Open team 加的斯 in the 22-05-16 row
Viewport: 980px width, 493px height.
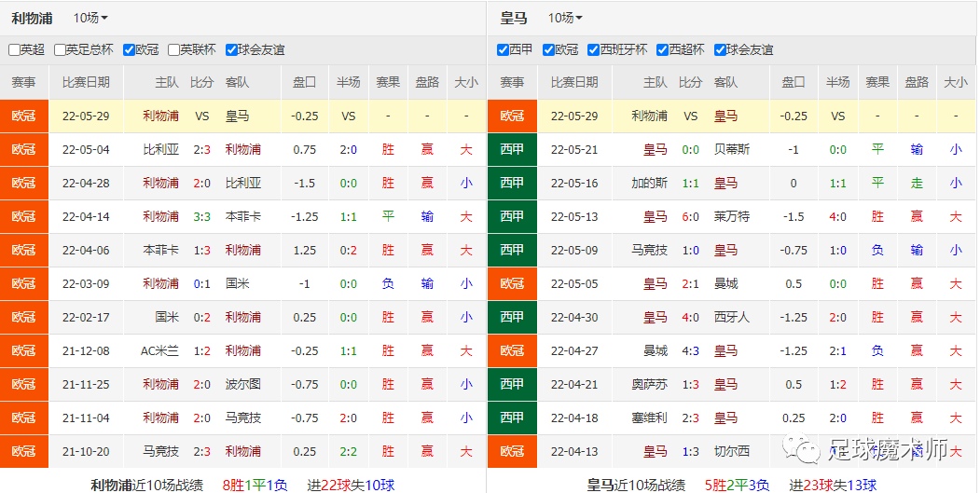[x=649, y=183]
